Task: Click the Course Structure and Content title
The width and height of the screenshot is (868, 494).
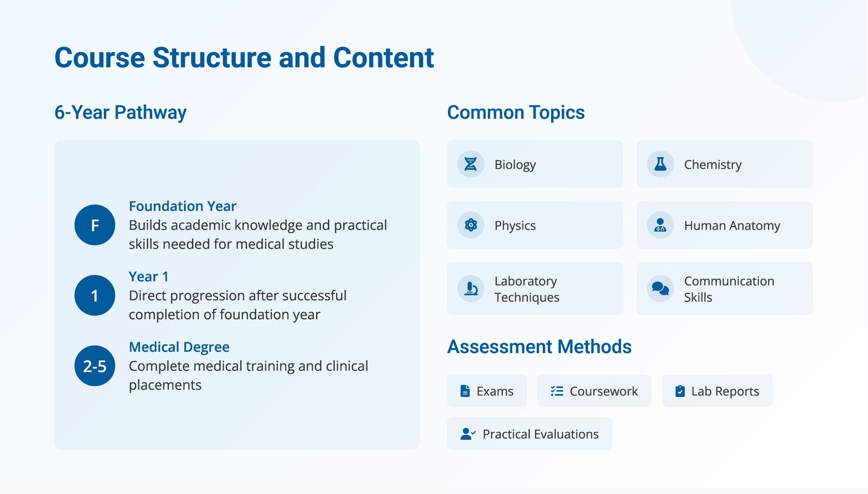Action: (244, 58)
